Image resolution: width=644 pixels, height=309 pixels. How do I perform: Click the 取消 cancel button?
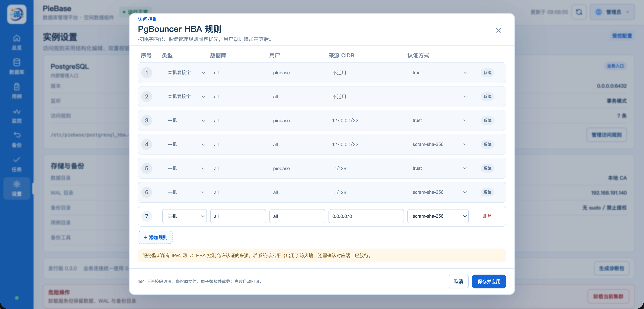point(458,282)
